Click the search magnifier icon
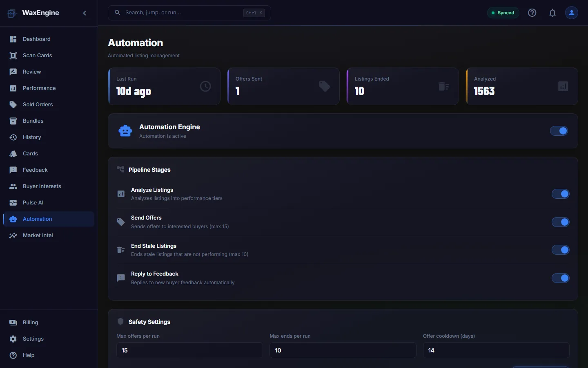This screenshot has height=368, width=588. point(117,13)
